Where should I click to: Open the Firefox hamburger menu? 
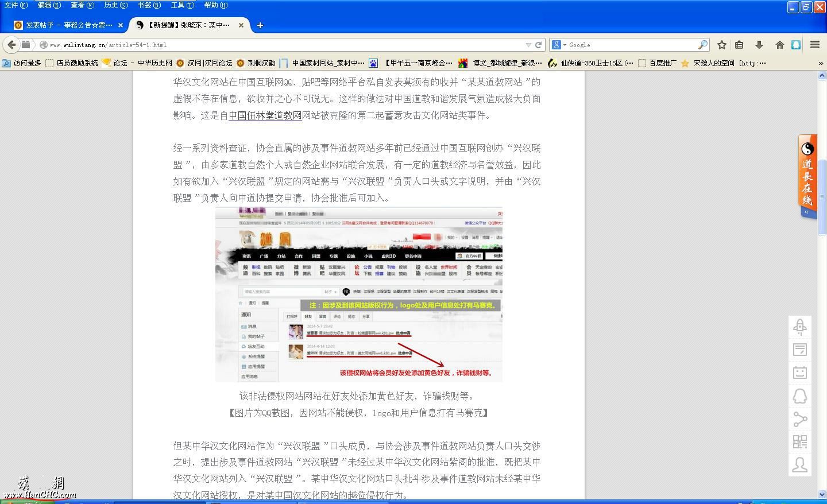tap(814, 45)
